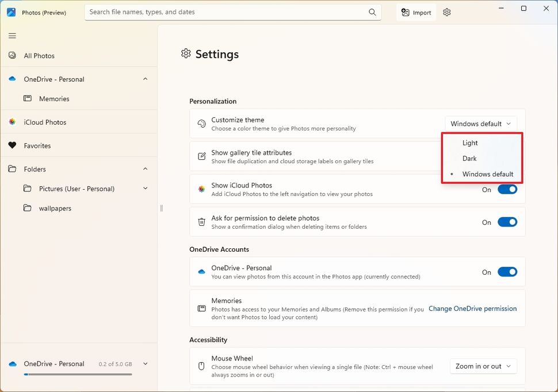Click the Import button
This screenshot has width=558, height=392.
[x=416, y=12]
